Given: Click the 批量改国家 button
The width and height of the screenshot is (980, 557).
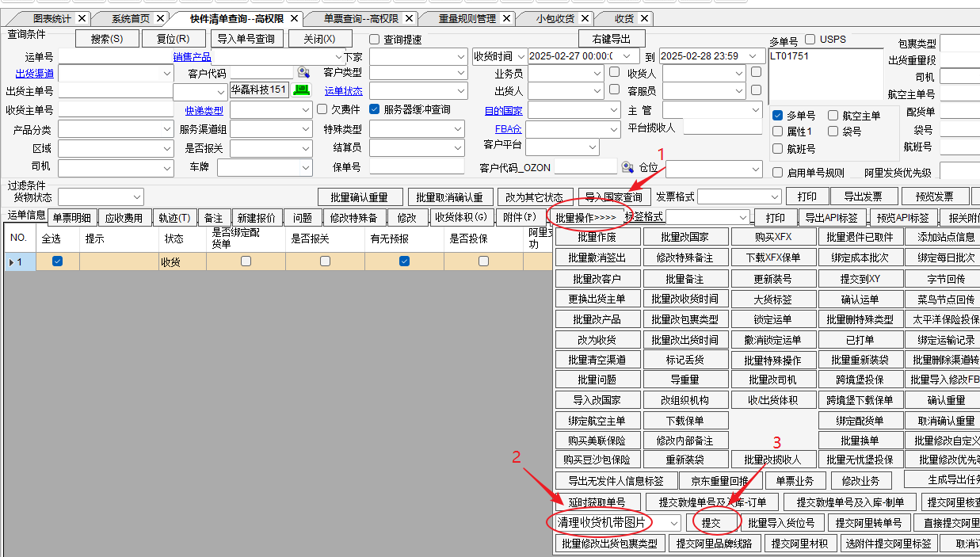Looking at the screenshot, I should click(687, 237).
